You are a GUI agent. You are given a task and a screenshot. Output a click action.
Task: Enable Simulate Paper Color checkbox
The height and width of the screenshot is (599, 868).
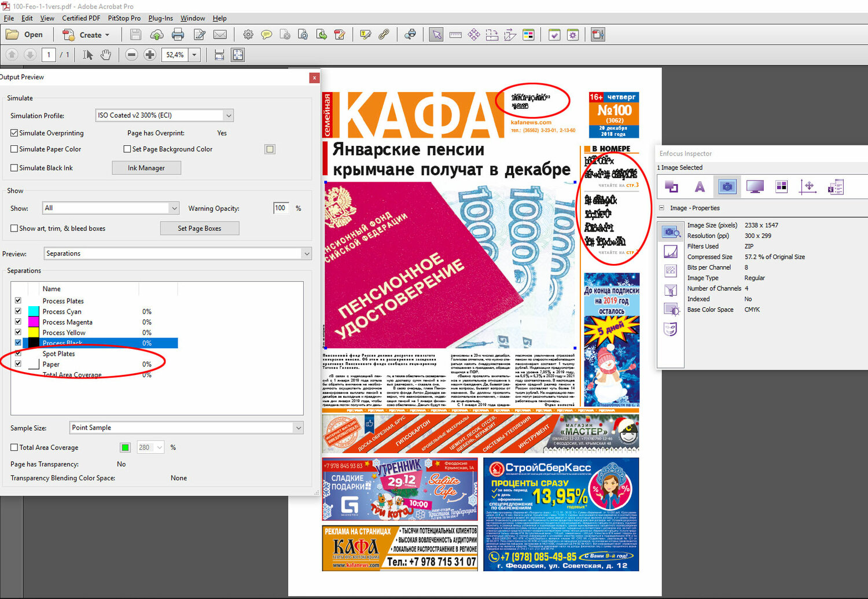pyautogui.click(x=14, y=149)
